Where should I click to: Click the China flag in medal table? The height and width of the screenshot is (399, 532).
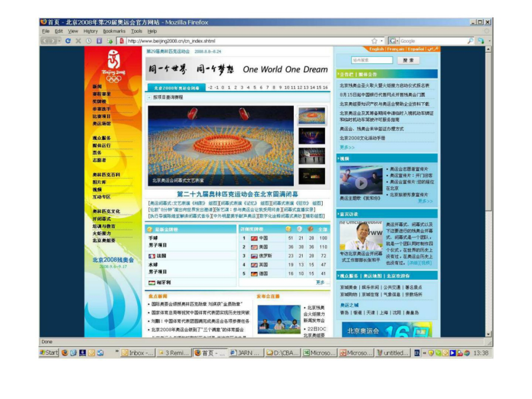tap(254, 238)
